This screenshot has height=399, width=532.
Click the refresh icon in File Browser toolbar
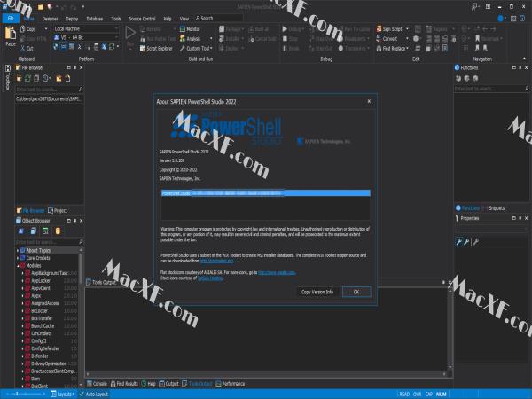pos(27,79)
